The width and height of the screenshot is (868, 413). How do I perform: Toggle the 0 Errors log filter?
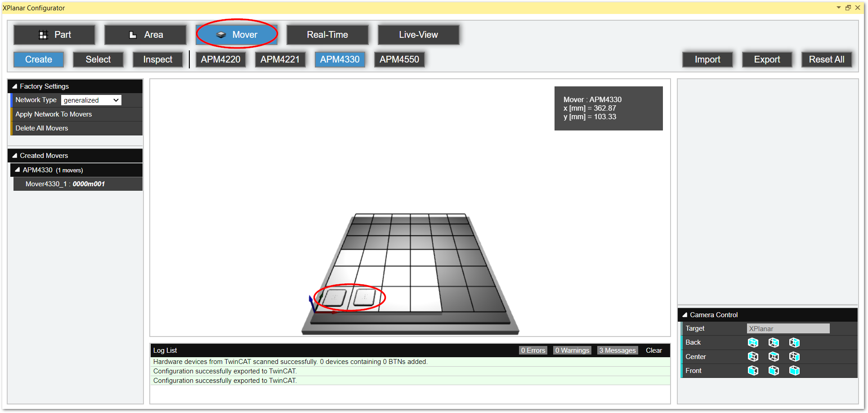pos(533,350)
